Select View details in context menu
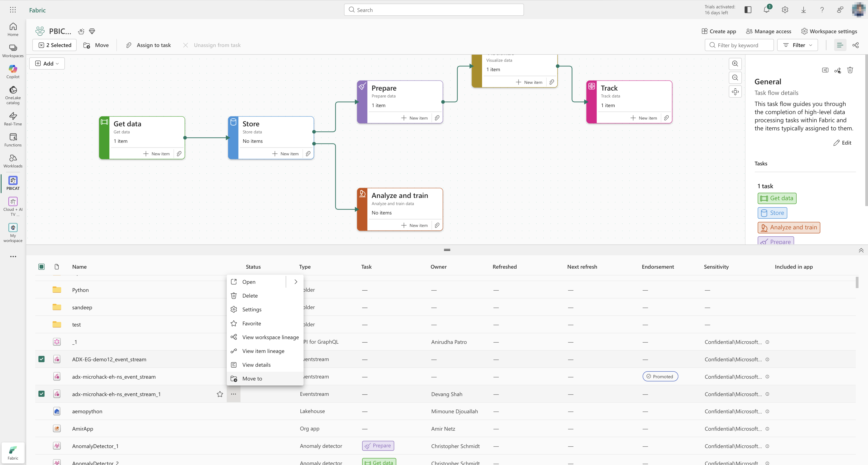The height and width of the screenshot is (465, 868). coord(265,365)
